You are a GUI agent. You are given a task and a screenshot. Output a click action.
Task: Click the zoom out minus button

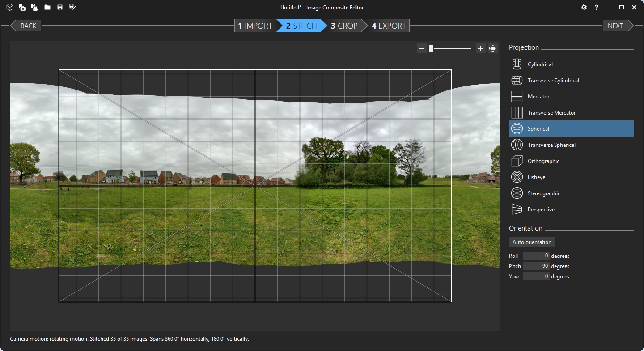pyautogui.click(x=421, y=48)
